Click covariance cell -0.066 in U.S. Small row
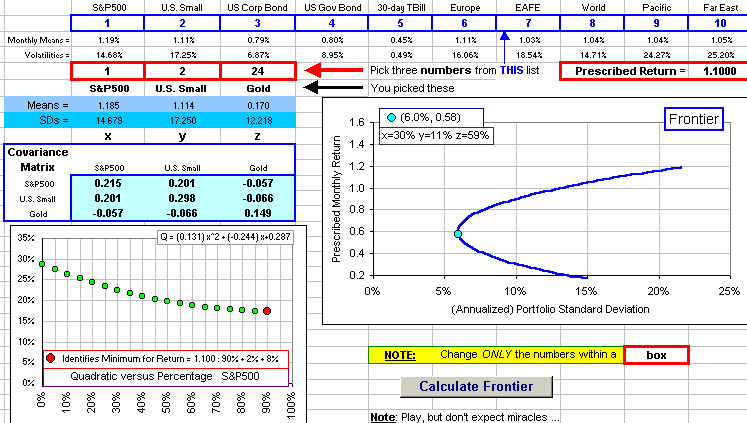Image resolution: width=747 pixels, height=423 pixels. (258, 198)
